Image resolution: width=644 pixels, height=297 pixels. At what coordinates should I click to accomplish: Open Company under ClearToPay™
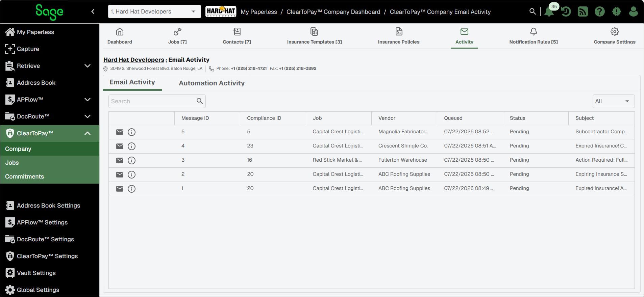[x=50, y=149]
